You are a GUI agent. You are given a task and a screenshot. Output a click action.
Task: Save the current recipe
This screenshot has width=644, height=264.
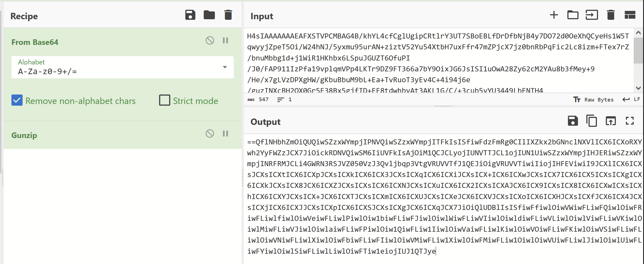tap(190, 15)
